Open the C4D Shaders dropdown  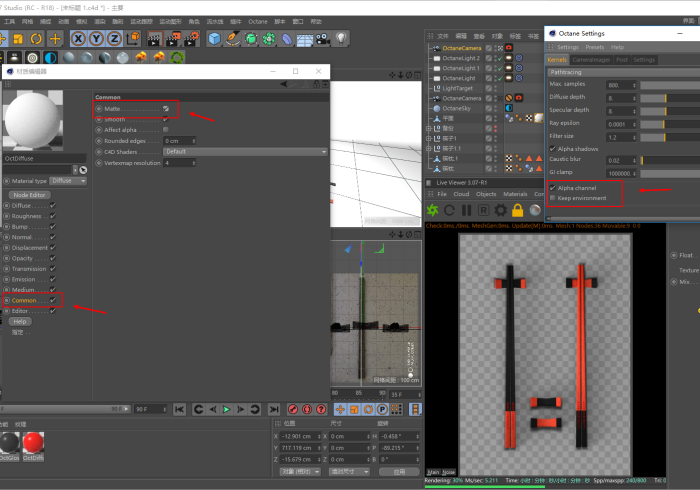(245, 152)
